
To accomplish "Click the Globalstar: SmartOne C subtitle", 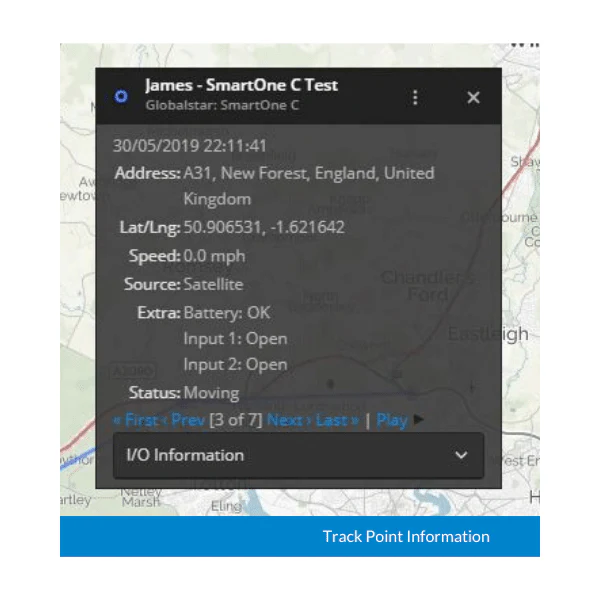I will (222, 105).
